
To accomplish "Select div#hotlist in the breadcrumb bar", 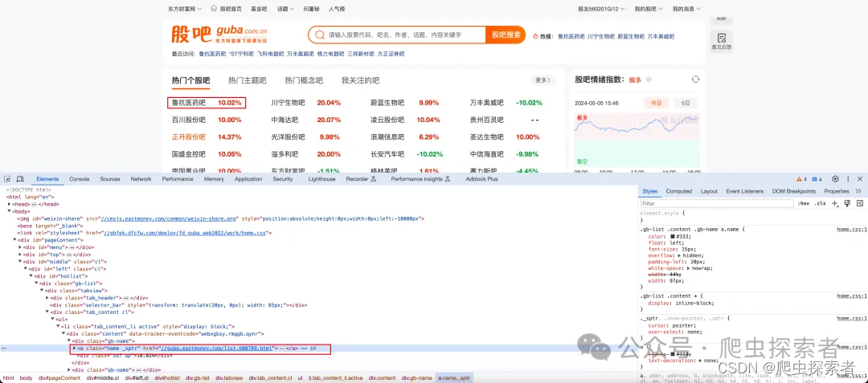I will [x=166, y=378].
